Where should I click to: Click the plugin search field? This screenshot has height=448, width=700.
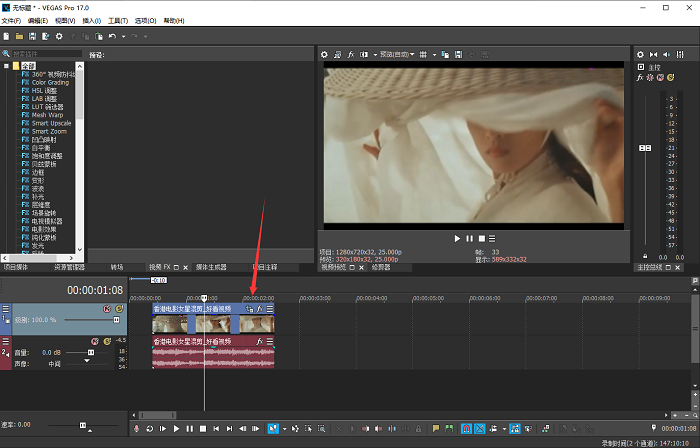click(45, 54)
